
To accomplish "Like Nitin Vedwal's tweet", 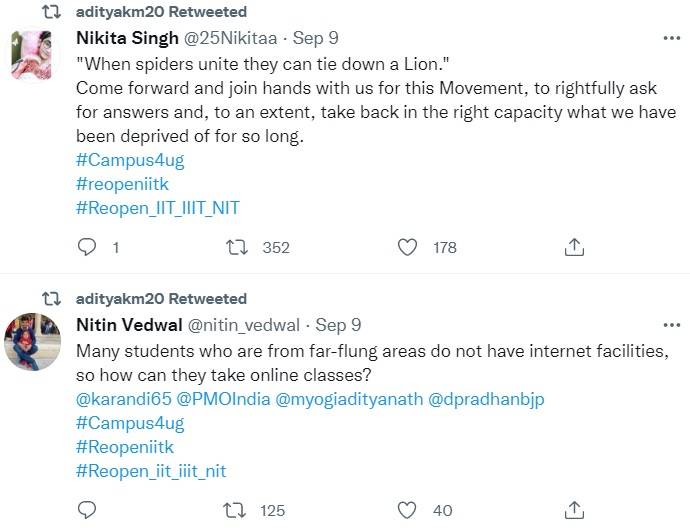I will pos(407,510).
